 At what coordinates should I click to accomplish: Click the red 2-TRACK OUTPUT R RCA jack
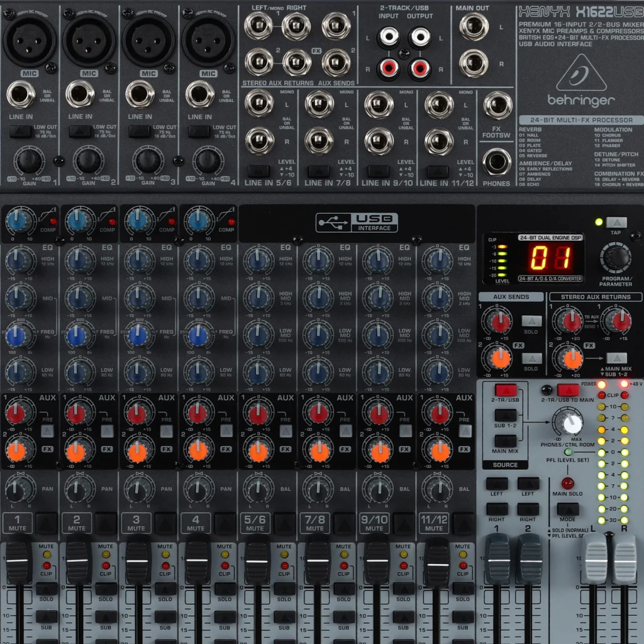[419, 68]
